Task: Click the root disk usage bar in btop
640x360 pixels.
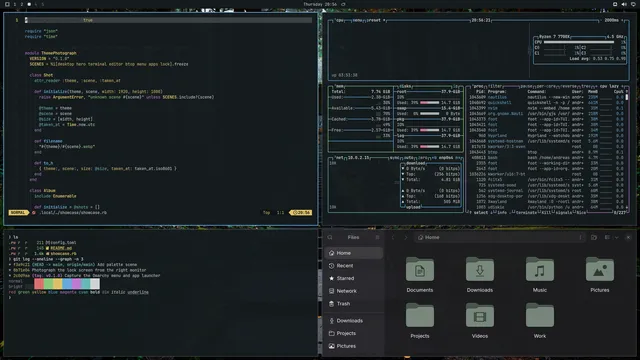Action: 429,102
